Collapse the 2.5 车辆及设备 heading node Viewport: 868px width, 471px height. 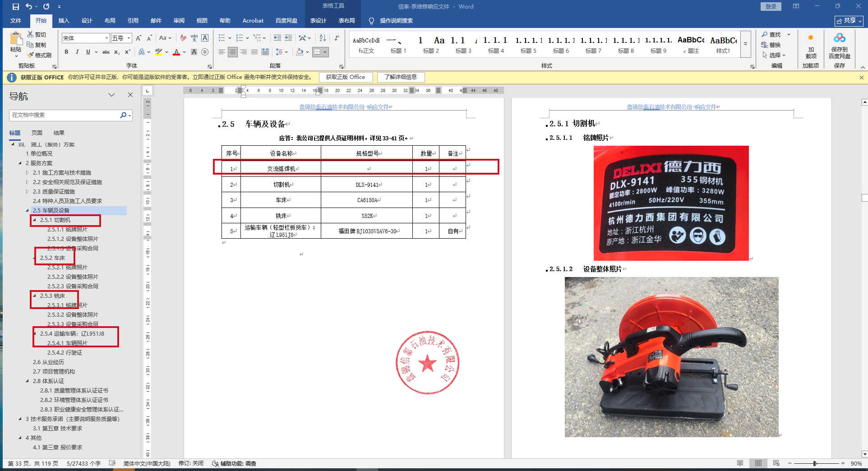27,211
